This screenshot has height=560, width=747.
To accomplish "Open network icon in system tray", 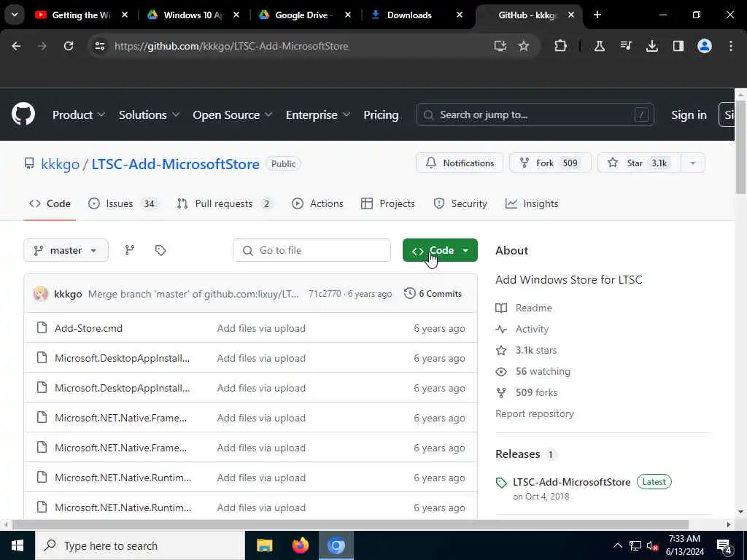I will 635,546.
